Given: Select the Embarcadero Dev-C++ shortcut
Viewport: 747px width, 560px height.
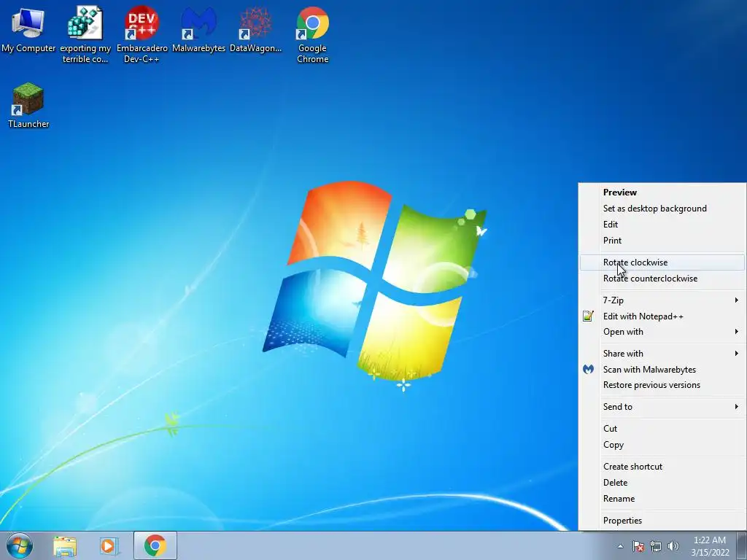Looking at the screenshot, I should click(142, 34).
